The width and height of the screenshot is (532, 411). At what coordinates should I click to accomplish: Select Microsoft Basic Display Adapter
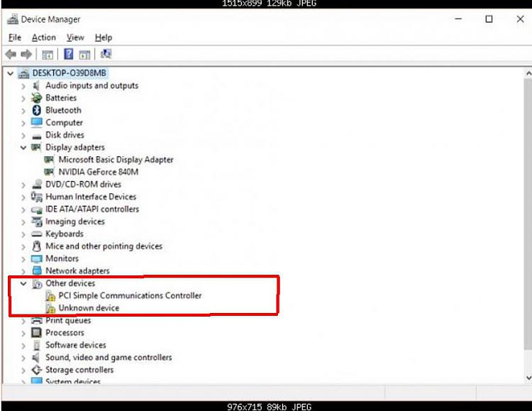click(x=116, y=159)
